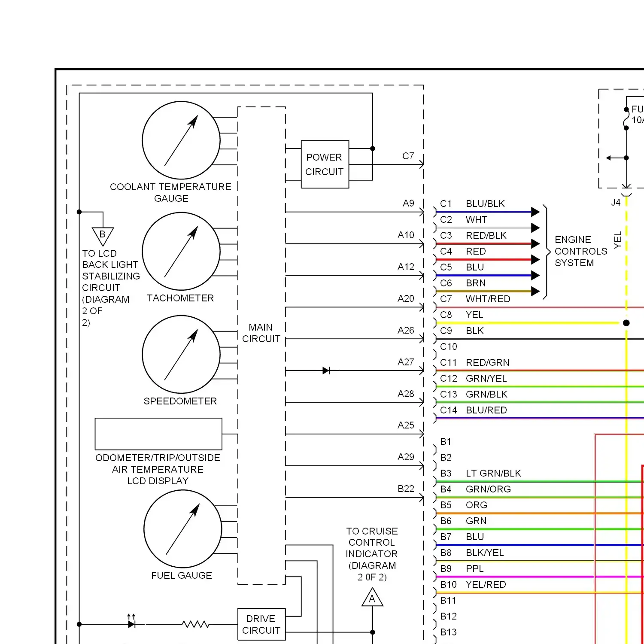This screenshot has width=644, height=644.
Task: Click the B3 LT GRN/BLK wire label
Action: (x=480, y=473)
